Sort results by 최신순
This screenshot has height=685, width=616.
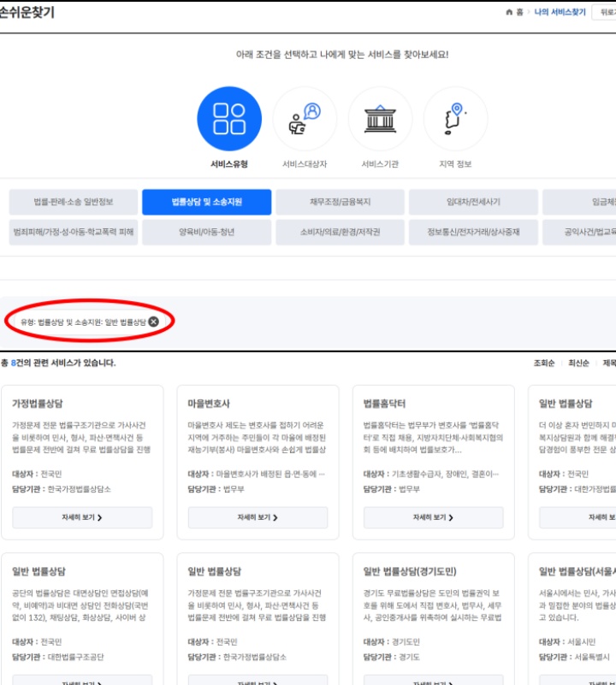(x=578, y=363)
